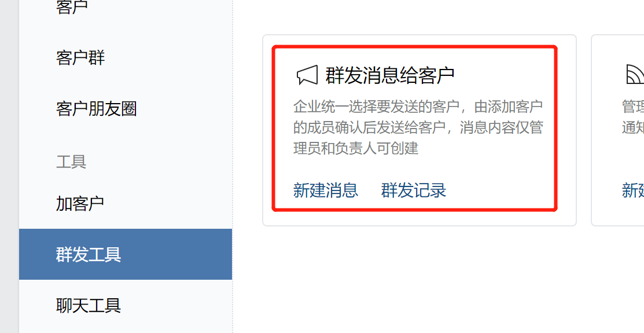
Task: Open 新建消息 link in 群发消息给客户 card
Action: pos(326,191)
